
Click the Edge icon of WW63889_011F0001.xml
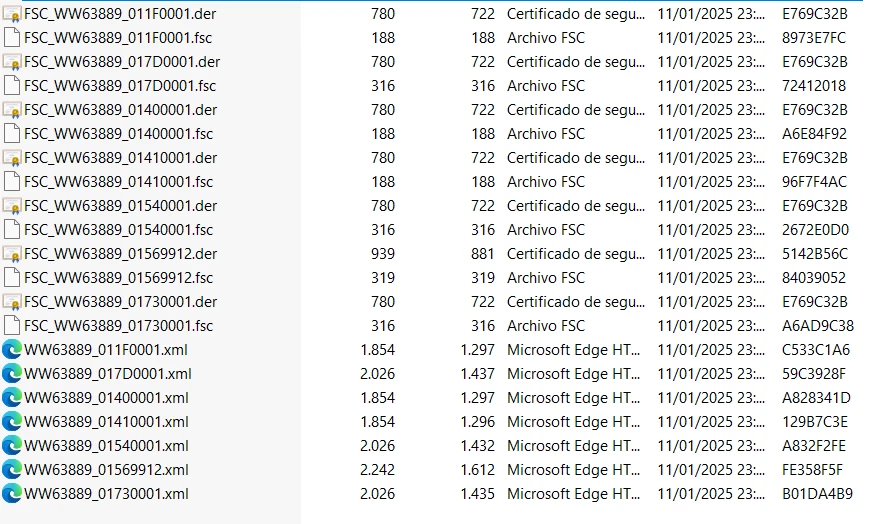[12, 350]
